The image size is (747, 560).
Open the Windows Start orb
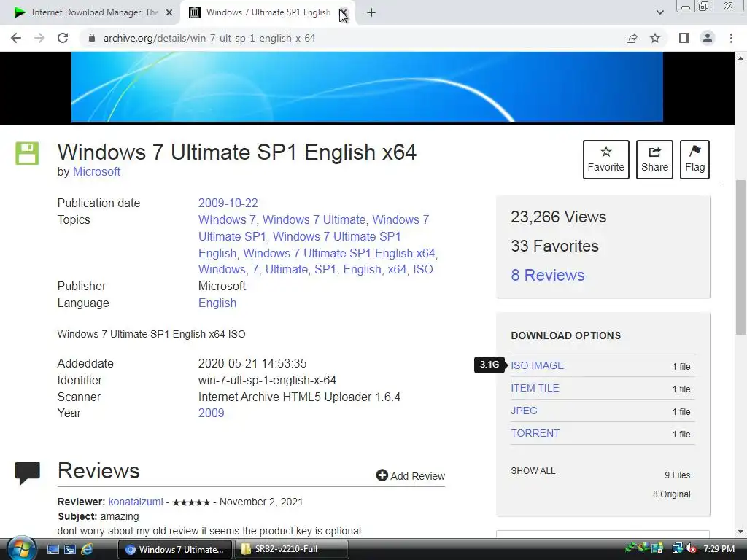[21, 548]
